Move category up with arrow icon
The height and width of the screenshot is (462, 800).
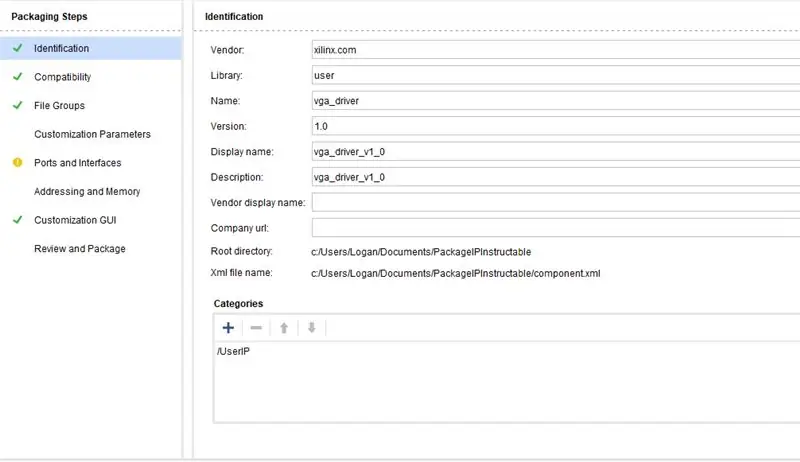pyautogui.click(x=284, y=328)
